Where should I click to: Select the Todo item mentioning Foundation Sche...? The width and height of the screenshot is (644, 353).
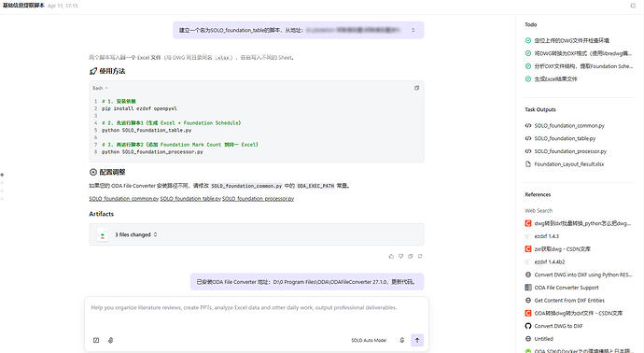(583, 66)
